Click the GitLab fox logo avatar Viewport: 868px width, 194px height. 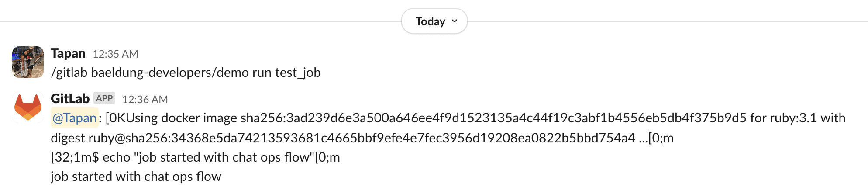[28, 107]
